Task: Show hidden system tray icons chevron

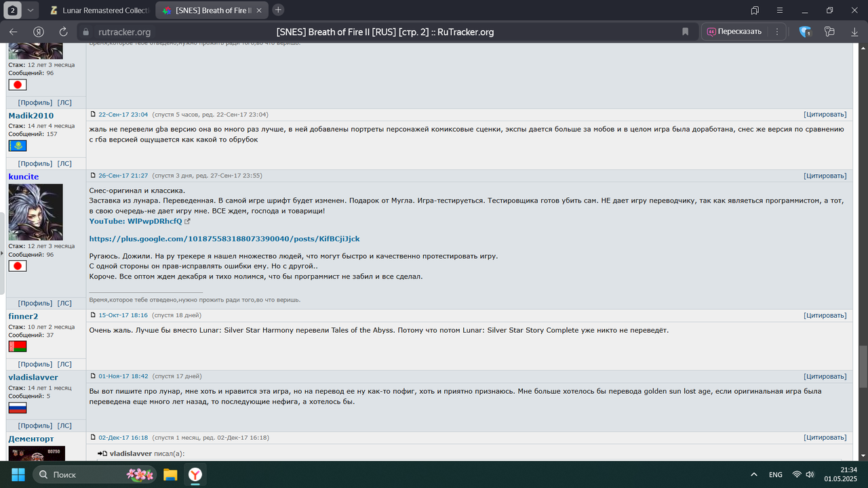Action: (754, 474)
